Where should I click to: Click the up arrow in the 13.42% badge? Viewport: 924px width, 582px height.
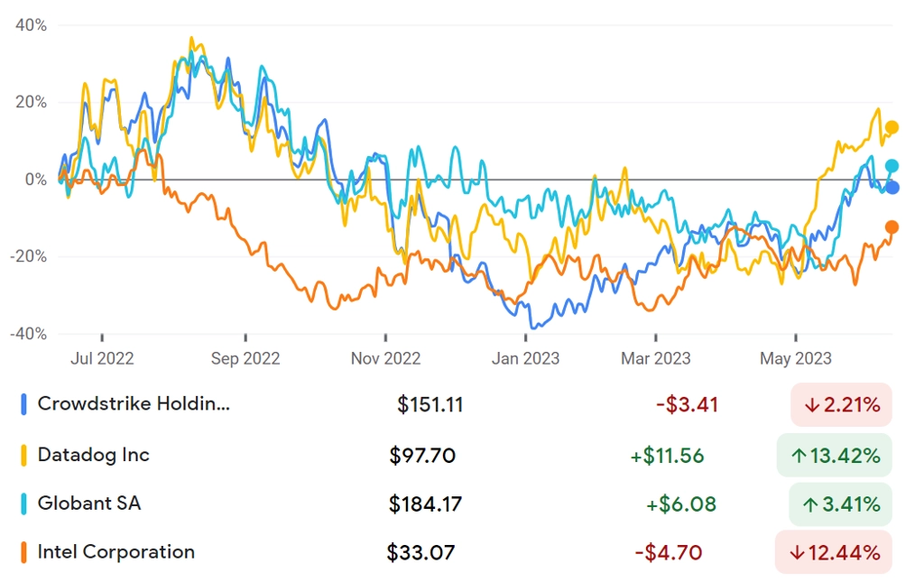[799, 456]
